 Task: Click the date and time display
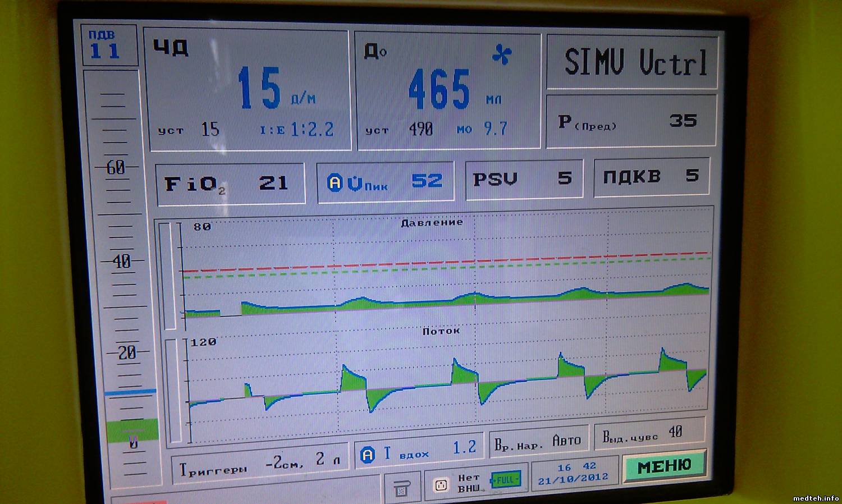[x=574, y=473]
